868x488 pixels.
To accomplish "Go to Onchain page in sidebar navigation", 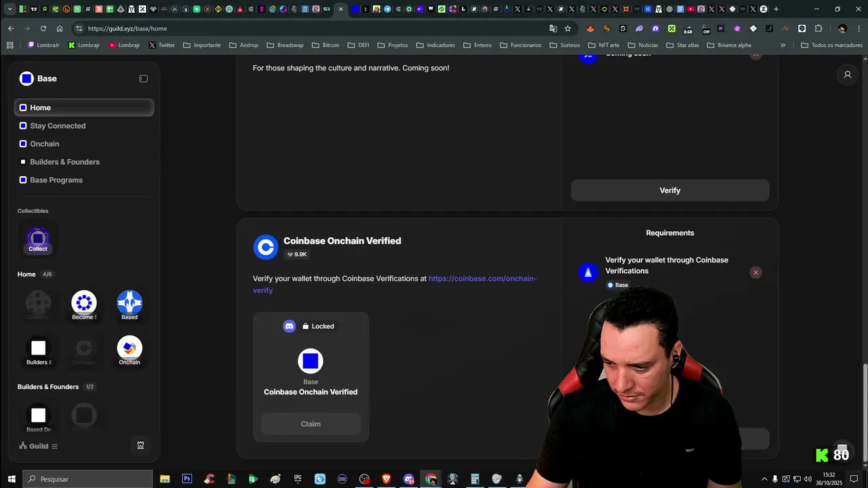I will tap(84, 144).
